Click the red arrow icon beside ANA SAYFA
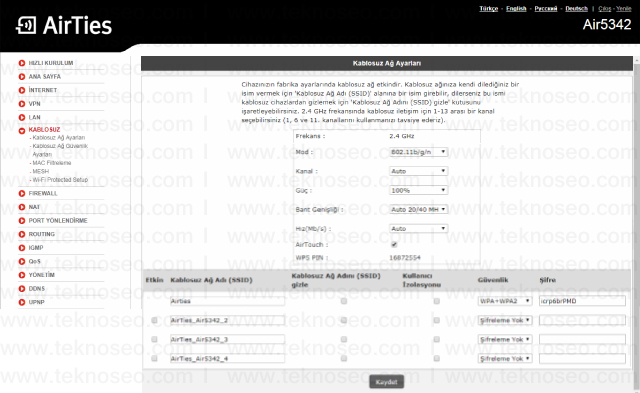The width and height of the screenshot is (640, 393). 22,76
